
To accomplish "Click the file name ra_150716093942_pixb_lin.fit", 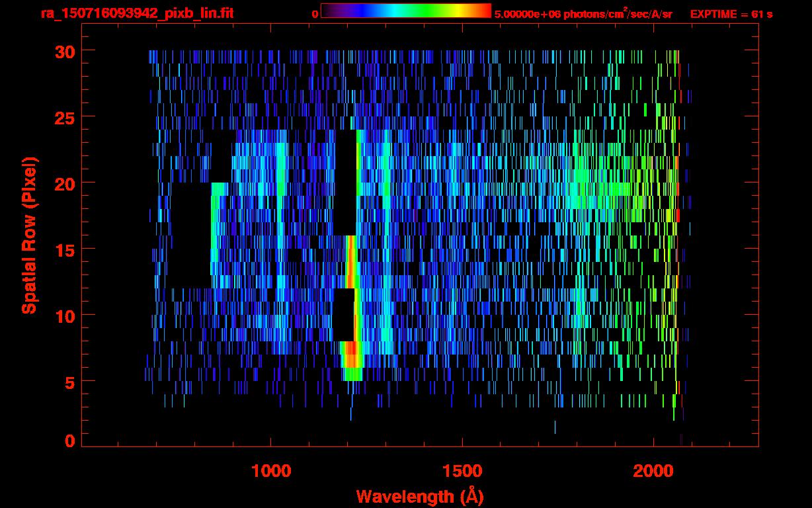I will tap(136, 13).
